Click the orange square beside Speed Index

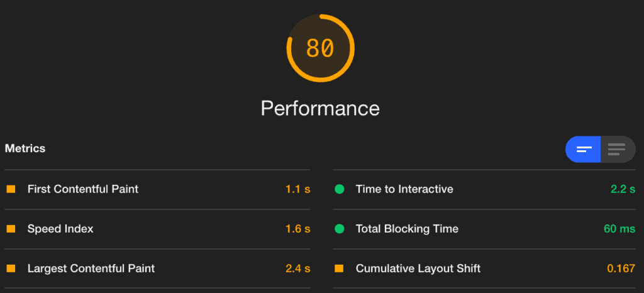[11, 229]
